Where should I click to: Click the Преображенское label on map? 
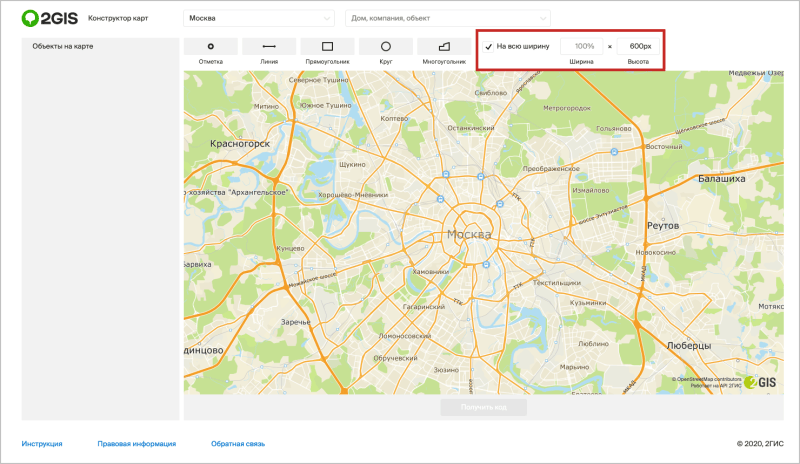551,168
